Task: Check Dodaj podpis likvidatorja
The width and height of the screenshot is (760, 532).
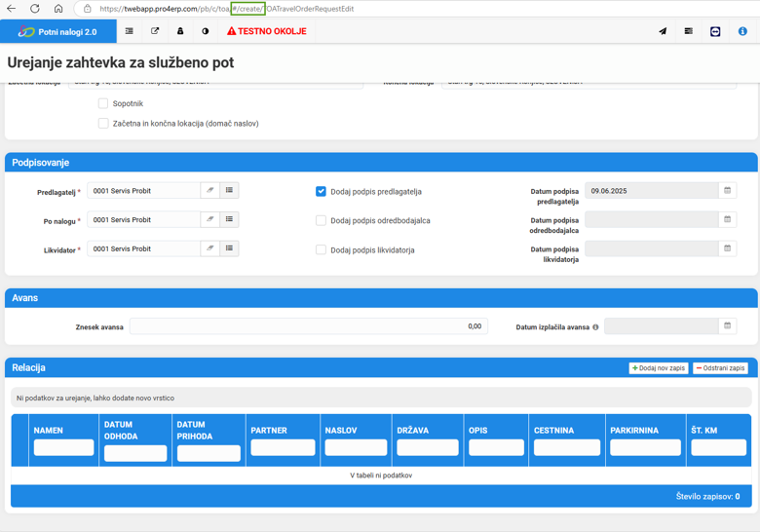Action: click(x=321, y=249)
